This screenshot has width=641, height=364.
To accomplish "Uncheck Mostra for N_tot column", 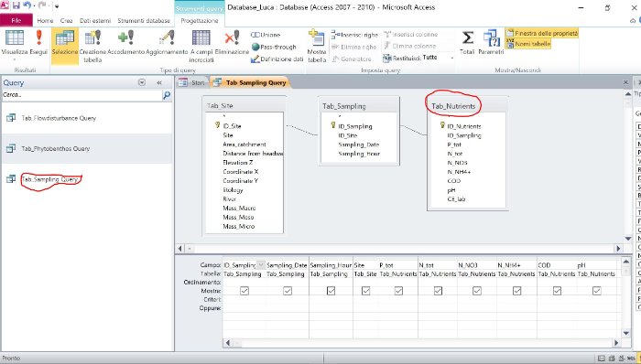I will [438, 291].
